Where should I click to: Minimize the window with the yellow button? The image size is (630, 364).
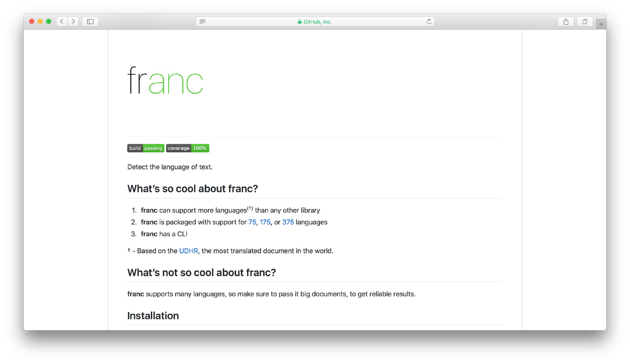click(40, 21)
